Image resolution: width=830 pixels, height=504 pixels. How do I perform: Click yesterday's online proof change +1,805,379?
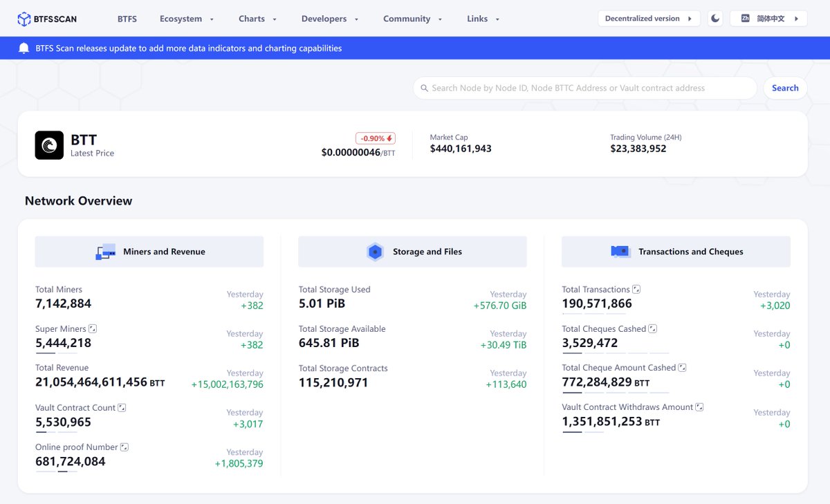(x=239, y=464)
